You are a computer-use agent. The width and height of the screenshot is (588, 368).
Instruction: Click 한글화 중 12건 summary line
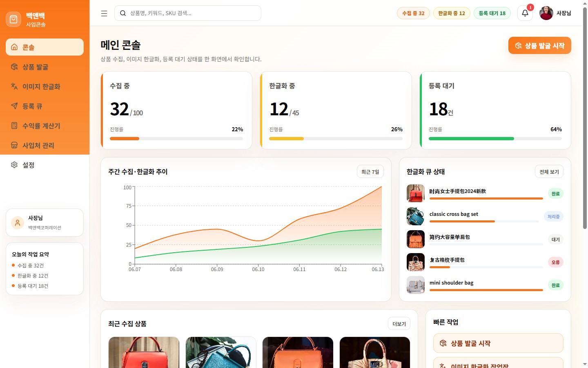[33, 276]
